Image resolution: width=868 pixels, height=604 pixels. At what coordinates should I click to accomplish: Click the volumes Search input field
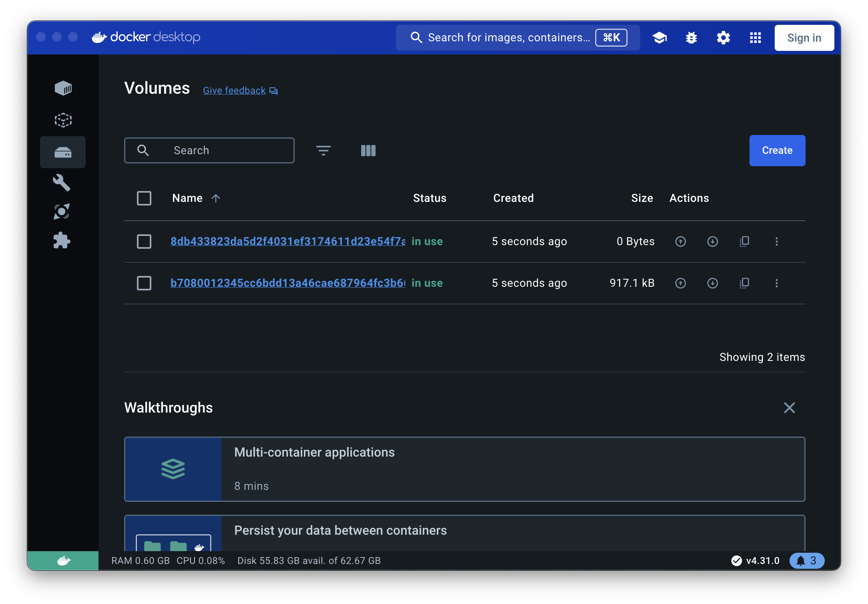[x=209, y=151]
